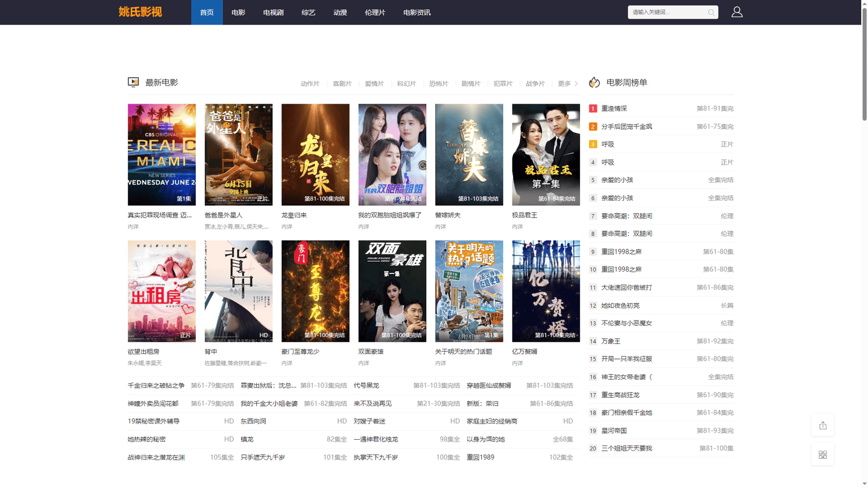Filter by 犯罪片 category
868x488 pixels.
(503, 84)
